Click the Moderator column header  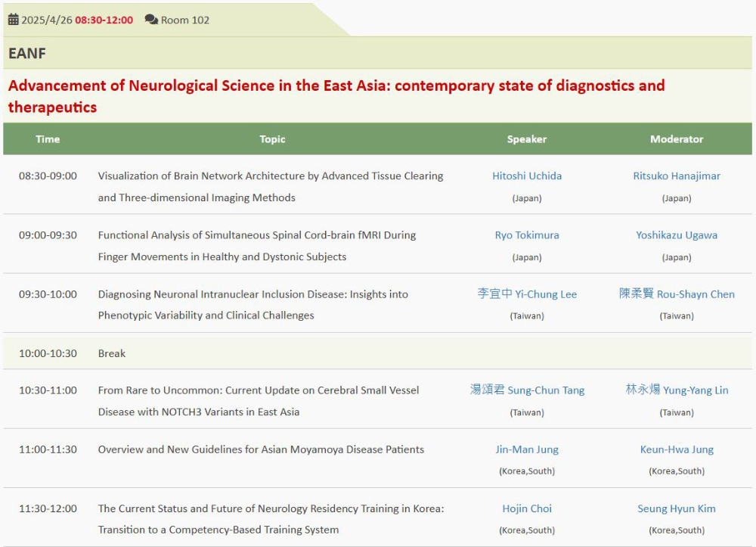click(x=677, y=139)
